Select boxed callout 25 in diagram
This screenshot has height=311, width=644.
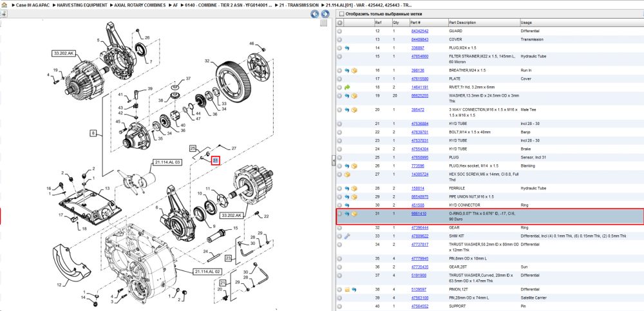193,148
